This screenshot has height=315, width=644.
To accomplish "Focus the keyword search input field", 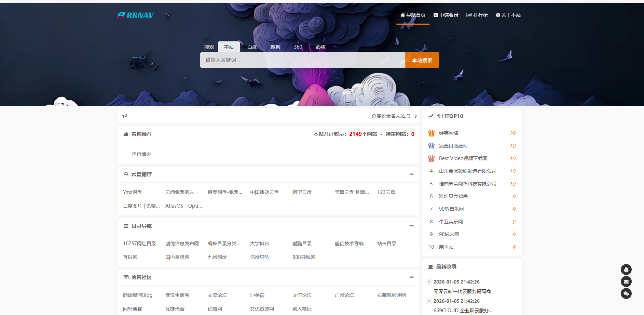I will [x=302, y=60].
